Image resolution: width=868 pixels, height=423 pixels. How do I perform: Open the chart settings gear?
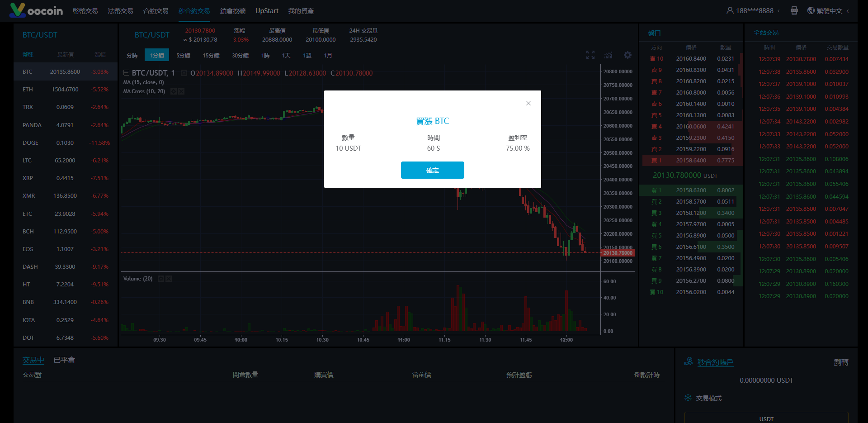[x=627, y=55]
